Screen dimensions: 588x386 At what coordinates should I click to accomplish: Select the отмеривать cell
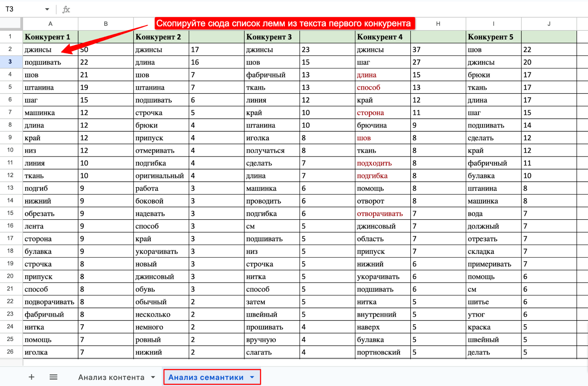coord(161,150)
